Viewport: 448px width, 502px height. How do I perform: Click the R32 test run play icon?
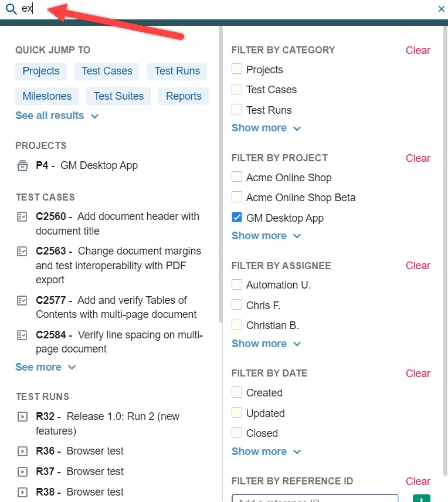click(22, 416)
